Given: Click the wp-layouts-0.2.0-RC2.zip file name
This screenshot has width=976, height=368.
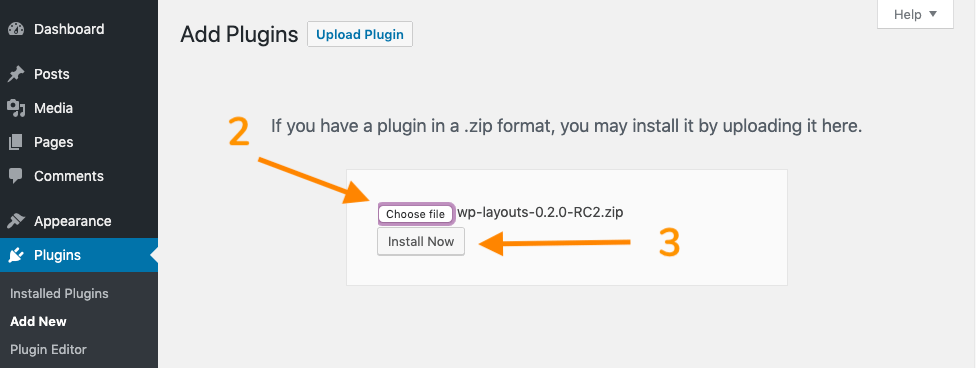Looking at the screenshot, I should [540, 212].
